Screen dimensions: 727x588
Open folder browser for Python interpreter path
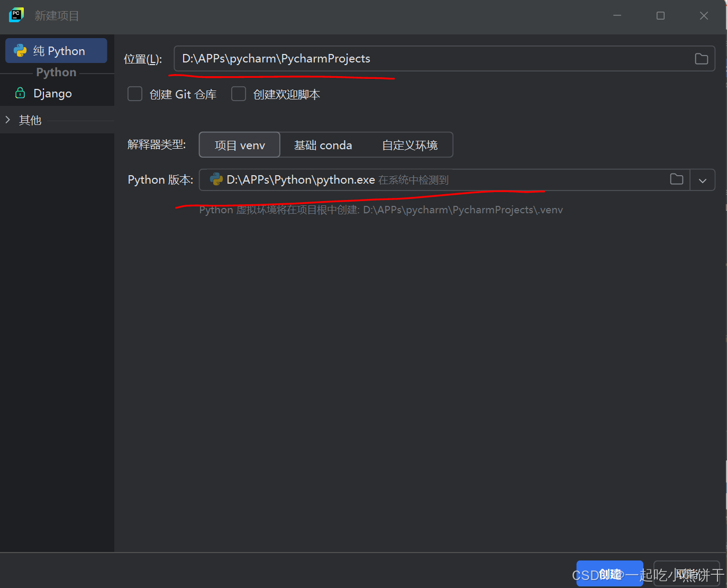pos(676,179)
